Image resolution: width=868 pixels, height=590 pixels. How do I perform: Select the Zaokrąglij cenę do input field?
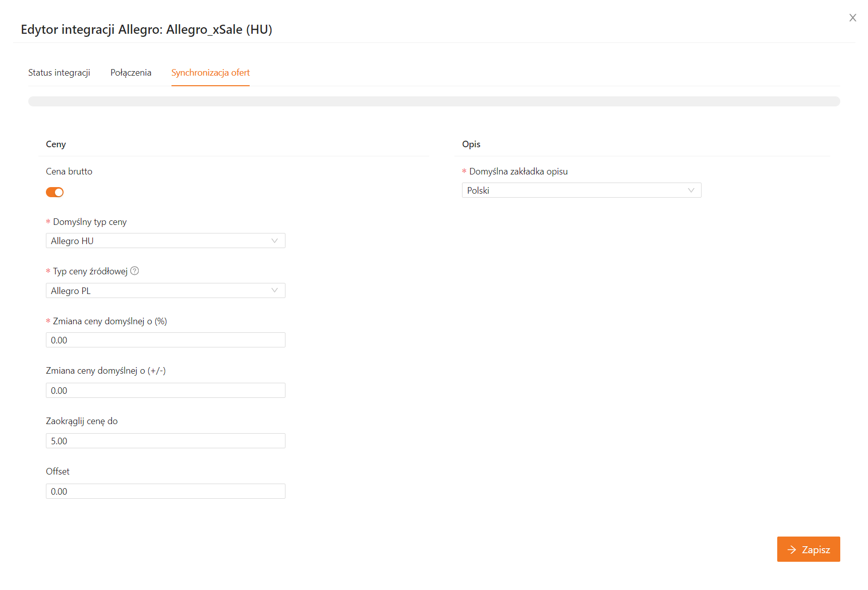click(165, 441)
